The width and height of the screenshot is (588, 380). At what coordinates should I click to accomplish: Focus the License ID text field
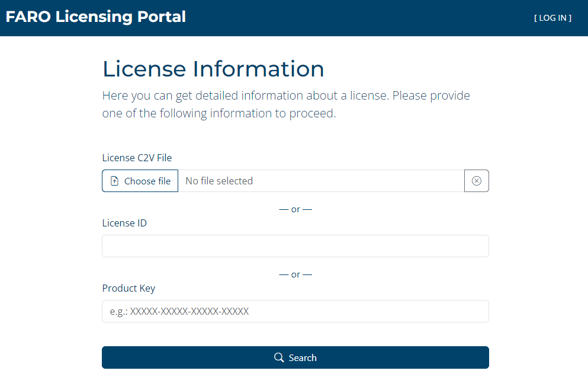pos(295,246)
